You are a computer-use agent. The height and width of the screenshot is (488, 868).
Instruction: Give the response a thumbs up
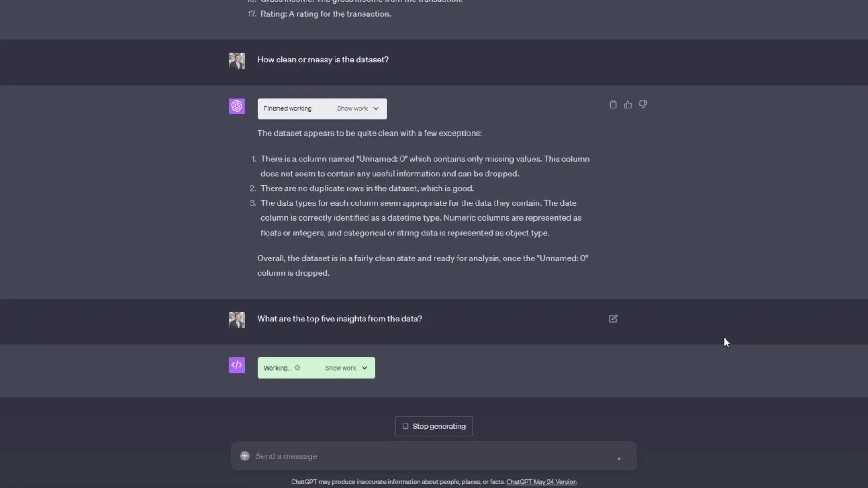(628, 105)
